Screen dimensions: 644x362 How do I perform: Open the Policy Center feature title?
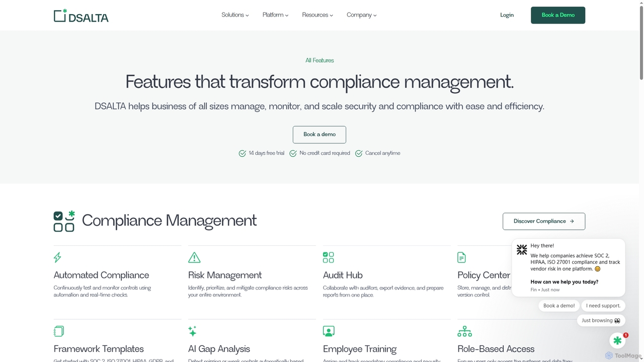click(x=484, y=275)
